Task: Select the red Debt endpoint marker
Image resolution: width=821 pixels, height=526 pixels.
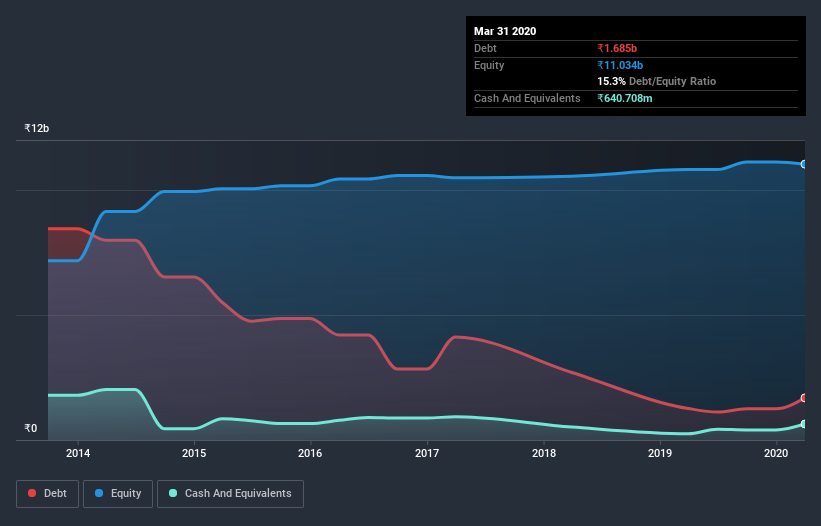Action: coord(804,398)
